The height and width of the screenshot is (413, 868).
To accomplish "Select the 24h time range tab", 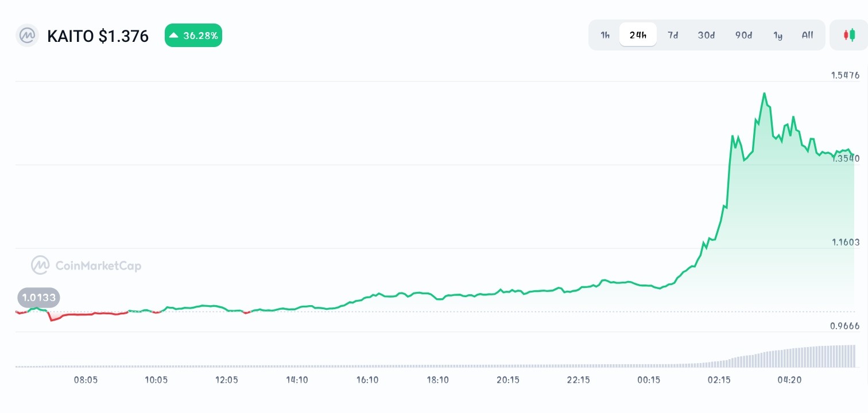I will (x=638, y=35).
